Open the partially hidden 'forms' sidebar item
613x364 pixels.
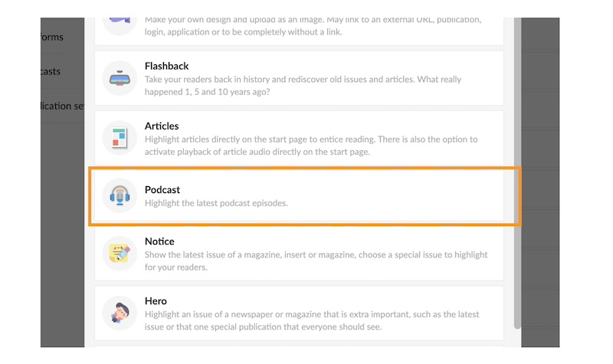pyautogui.click(x=52, y=37)
